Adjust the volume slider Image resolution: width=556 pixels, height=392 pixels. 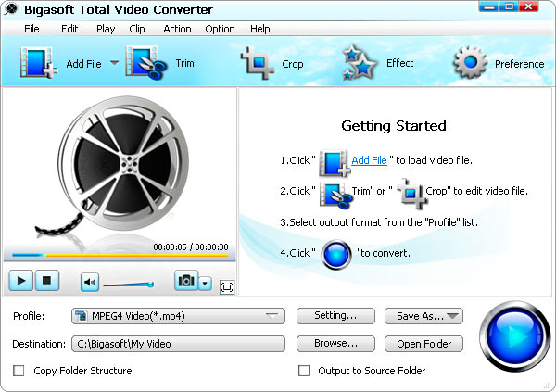coord(129,285)
